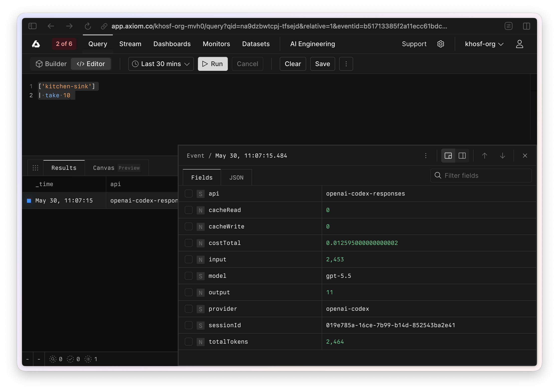Open the query more-options kebab button
This screenshot has width=559, height=392.
pos(346,64)
